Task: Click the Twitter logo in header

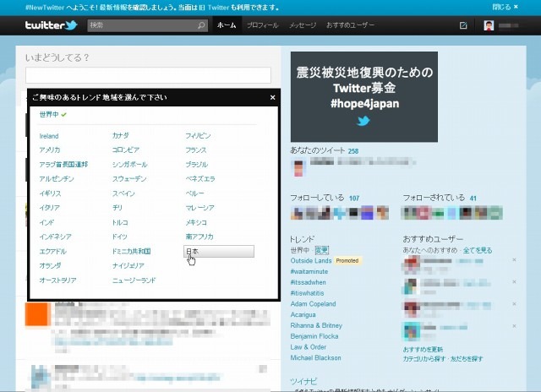Action: click(x=51, y=25)
